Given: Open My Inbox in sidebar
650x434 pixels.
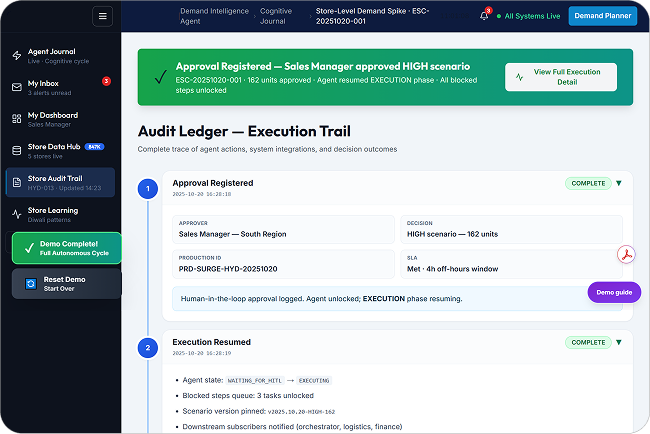Looking at the screenshot, I should point(60,87).
